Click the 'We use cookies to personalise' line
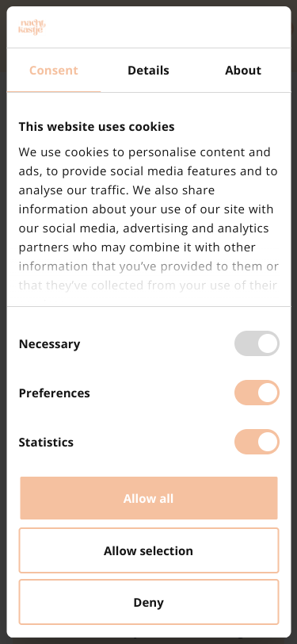This screenshot has width=297, height=644. [144, 152]
